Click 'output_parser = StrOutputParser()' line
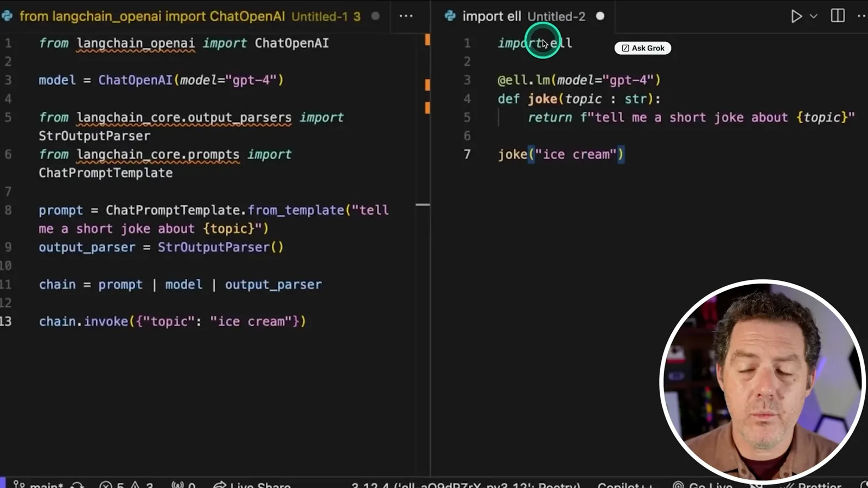 [x=161, y=247]
